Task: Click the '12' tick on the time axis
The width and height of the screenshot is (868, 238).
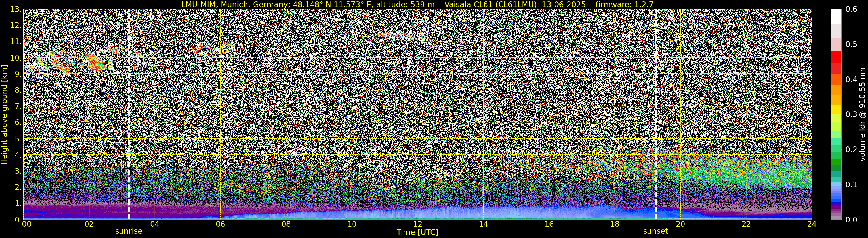Action: pyautogui.click(x=417, y=224)
